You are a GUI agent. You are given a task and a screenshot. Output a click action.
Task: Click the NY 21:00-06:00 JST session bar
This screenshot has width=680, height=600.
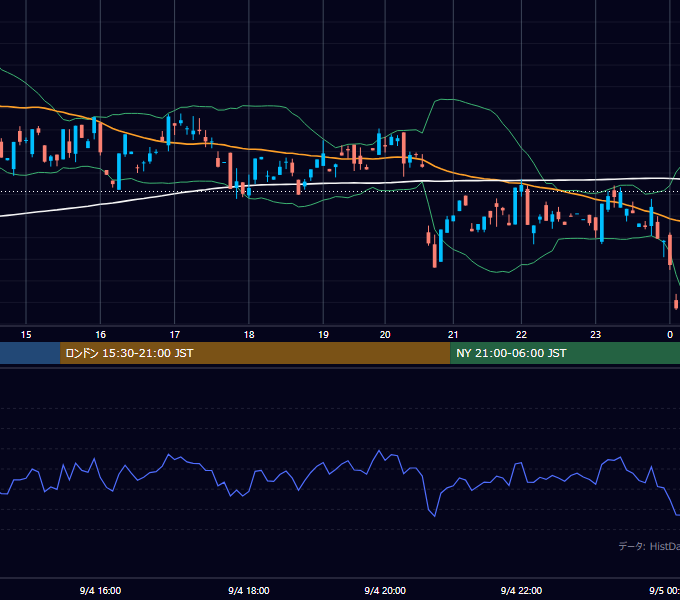565,353
